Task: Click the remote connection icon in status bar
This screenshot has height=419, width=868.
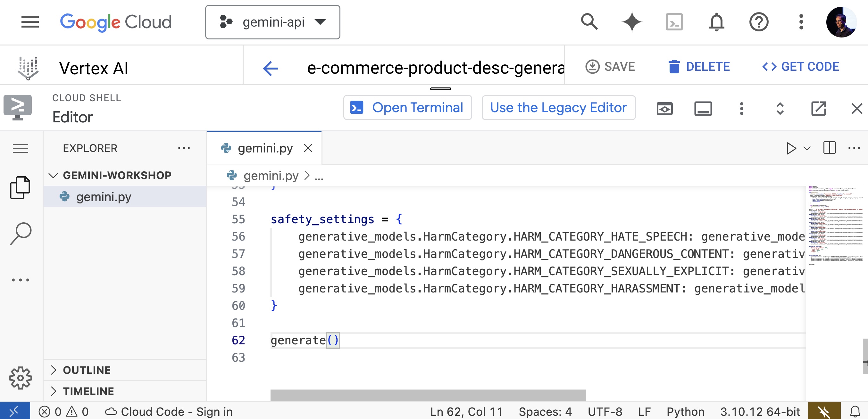Action: point(13,411)
